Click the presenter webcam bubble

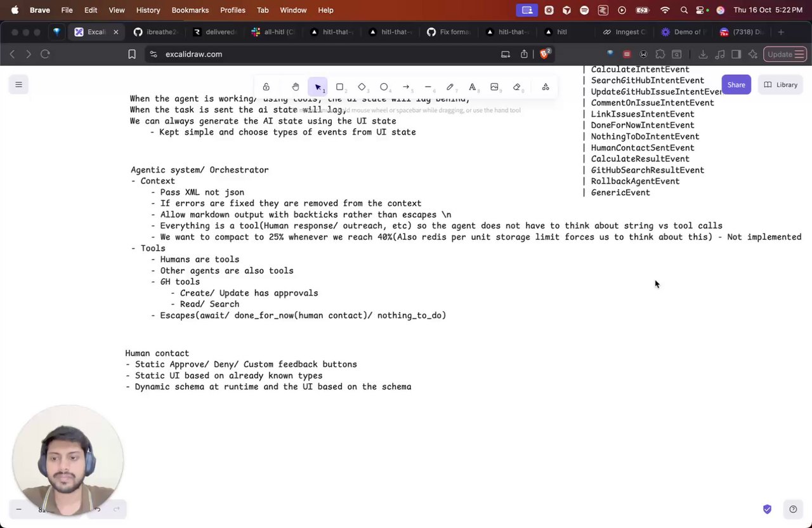point(67,460)
